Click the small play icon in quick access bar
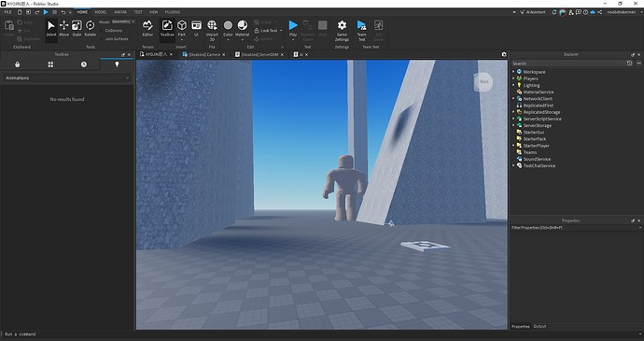Screen dimensions: 644x341 click(x=46, y=12)
